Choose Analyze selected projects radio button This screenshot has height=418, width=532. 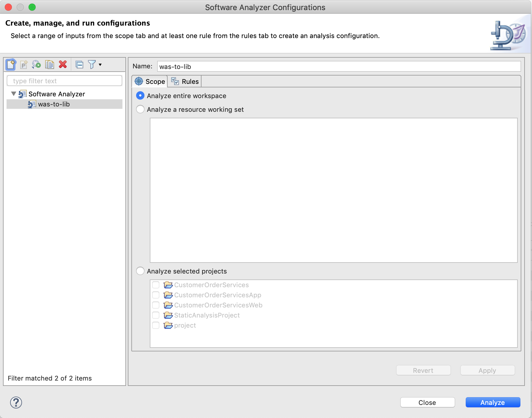point(140,271)
